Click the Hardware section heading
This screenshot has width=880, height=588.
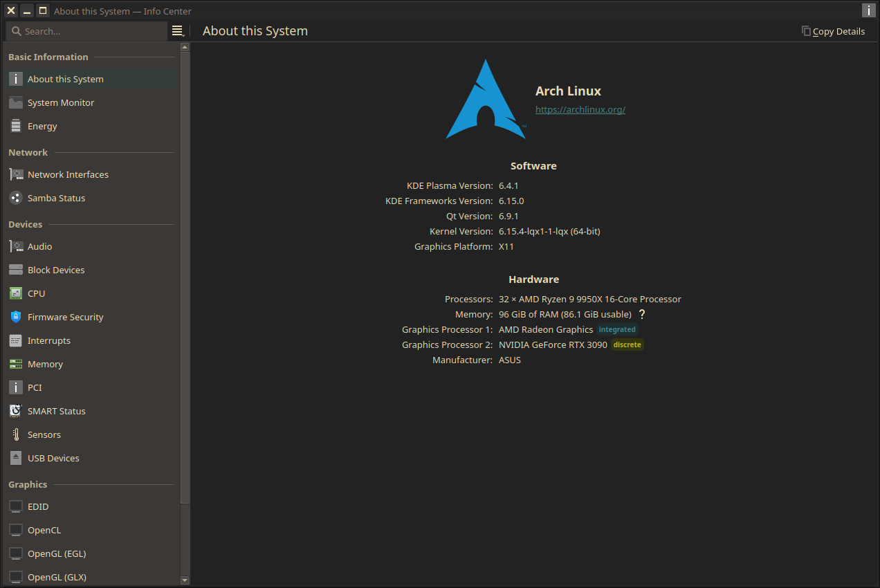point(533,279)
